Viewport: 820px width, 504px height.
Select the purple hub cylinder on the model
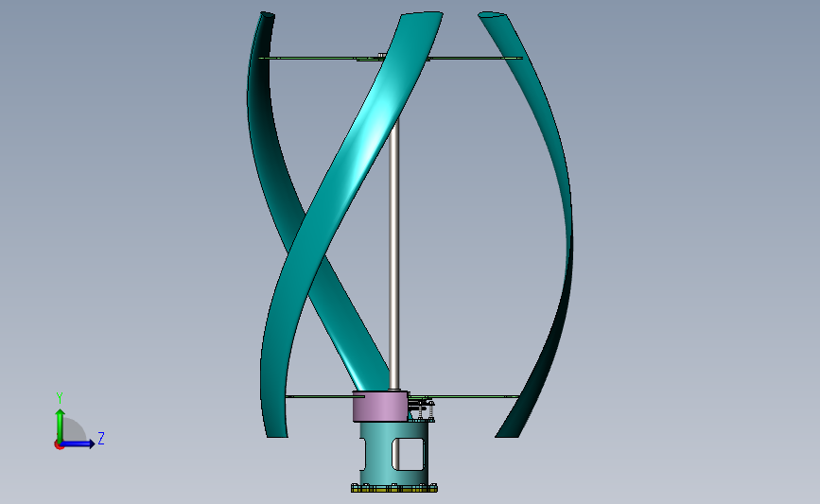(380, 407)
